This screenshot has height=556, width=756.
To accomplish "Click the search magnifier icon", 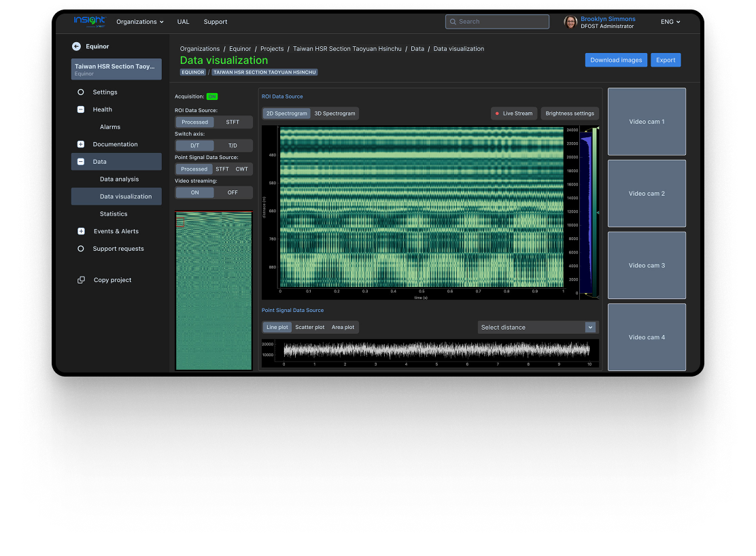I will click(x=453, y=22).
